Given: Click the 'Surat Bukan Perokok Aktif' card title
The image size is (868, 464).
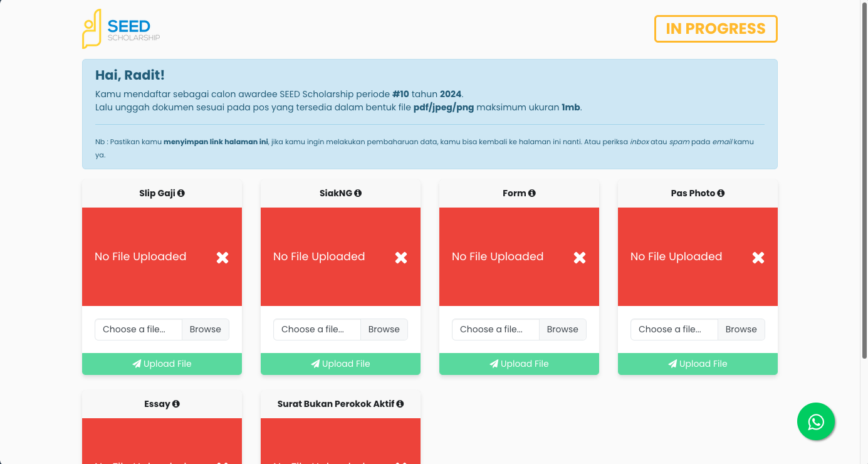Looking at the screenshot, I should coord(336,404).
